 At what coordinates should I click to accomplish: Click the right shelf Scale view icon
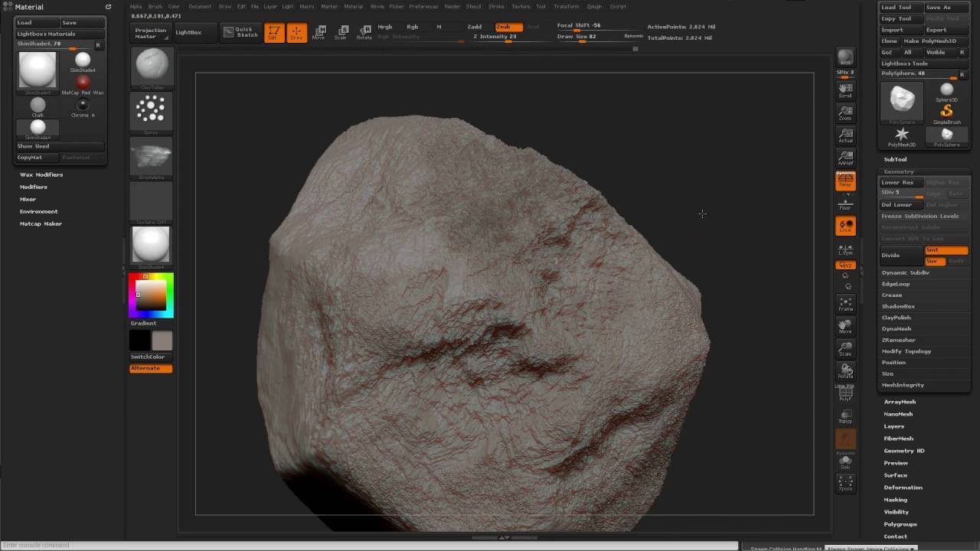(845, 349)
